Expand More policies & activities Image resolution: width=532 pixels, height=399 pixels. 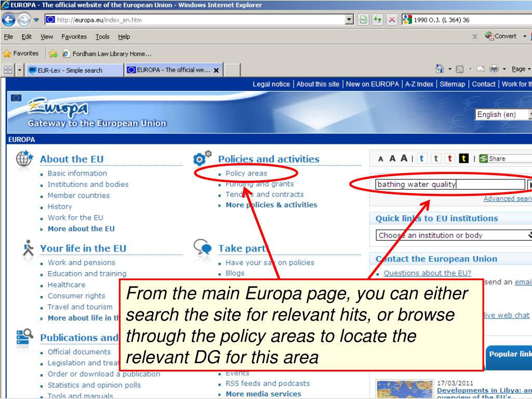click(271, 205)
